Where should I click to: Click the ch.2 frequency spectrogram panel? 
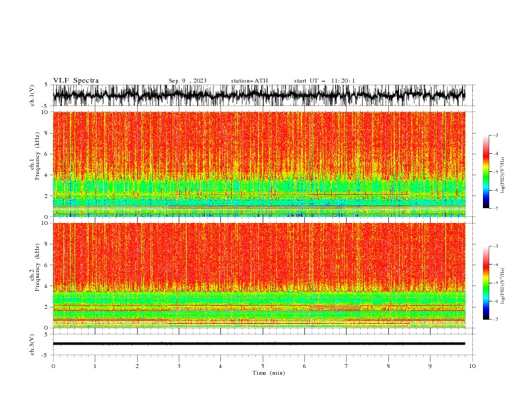click(259, 275)
